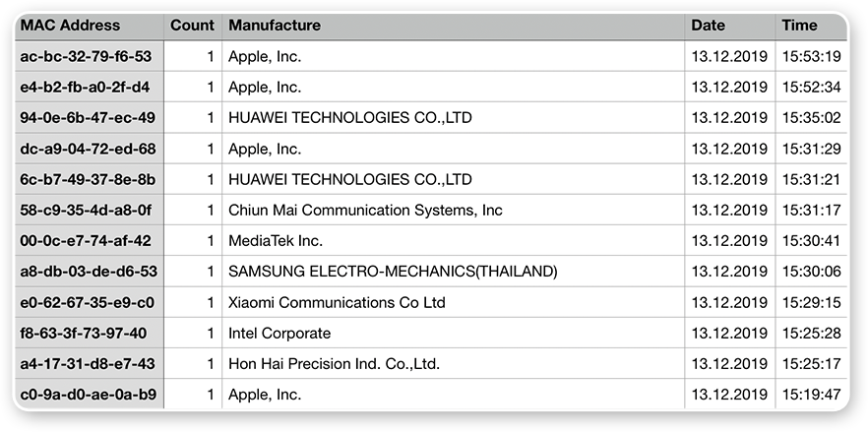
Task: Click HUAWEI entry at 15:31:21
Action: click(349, 179)
